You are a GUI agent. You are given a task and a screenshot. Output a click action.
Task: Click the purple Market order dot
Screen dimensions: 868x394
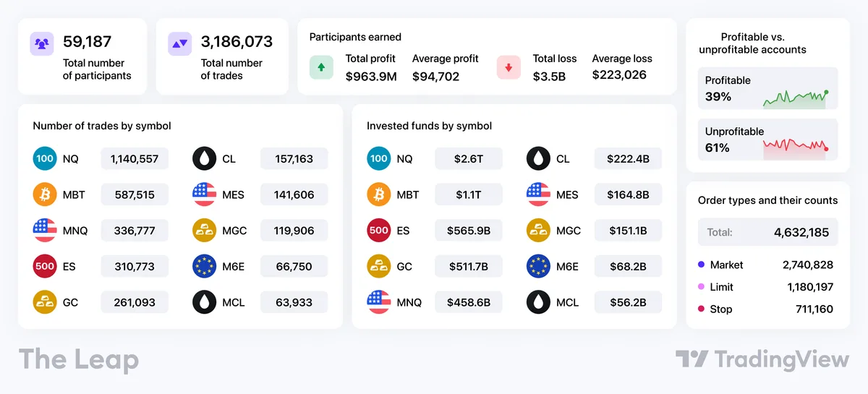click(701, 265)
